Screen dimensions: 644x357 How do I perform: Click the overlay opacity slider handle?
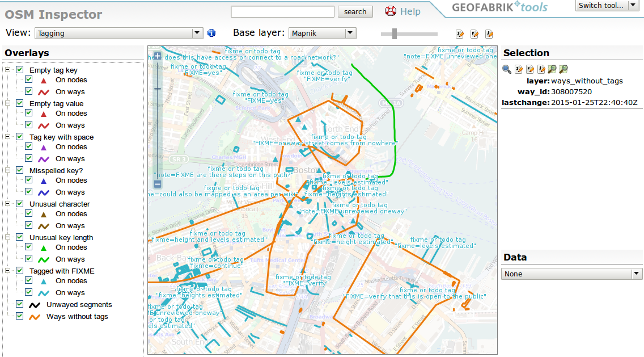[x=394, y=34]
